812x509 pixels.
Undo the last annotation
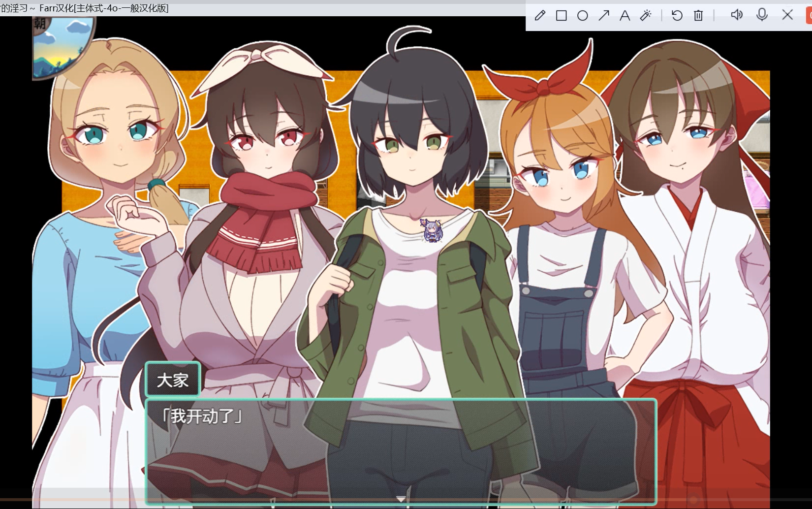click(x=677, y=15)
